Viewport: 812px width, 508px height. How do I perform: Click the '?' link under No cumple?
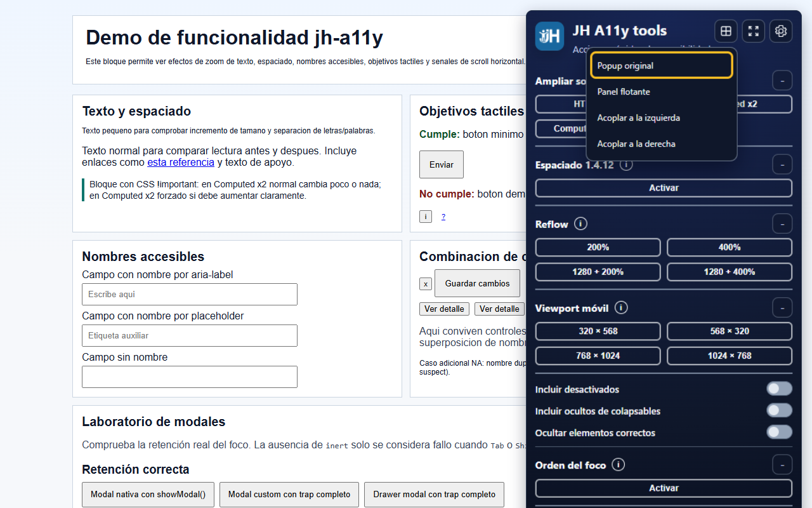[443, 217]
